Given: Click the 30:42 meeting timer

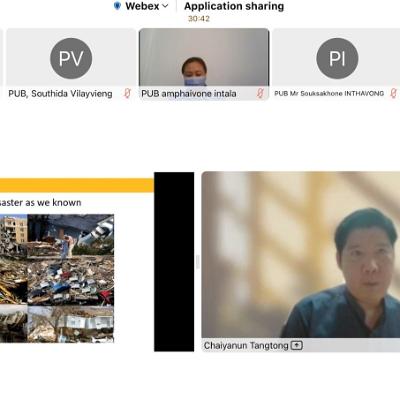Looking at the screenshot, I should click(x=199, y=19).
